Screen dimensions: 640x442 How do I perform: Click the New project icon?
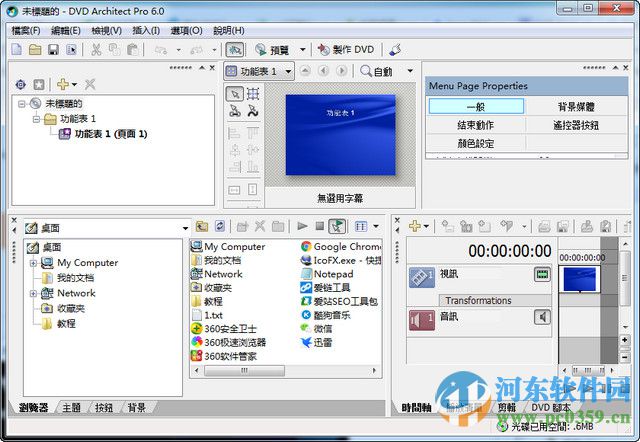pyautogui.click(x=17, y=50)
